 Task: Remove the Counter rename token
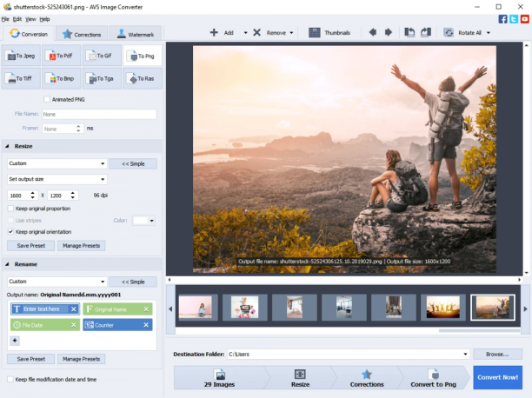coord(146,325)
